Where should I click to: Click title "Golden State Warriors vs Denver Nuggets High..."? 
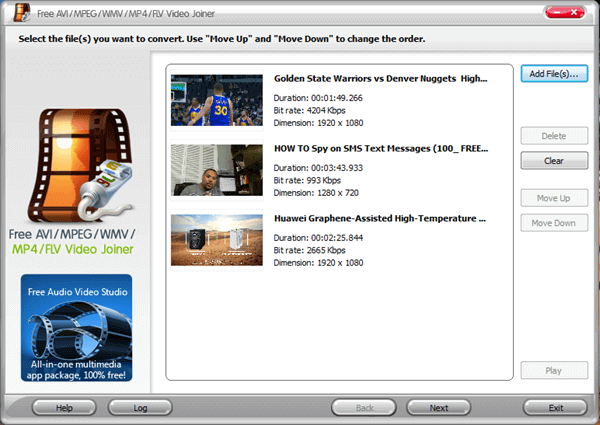(380, 79)
